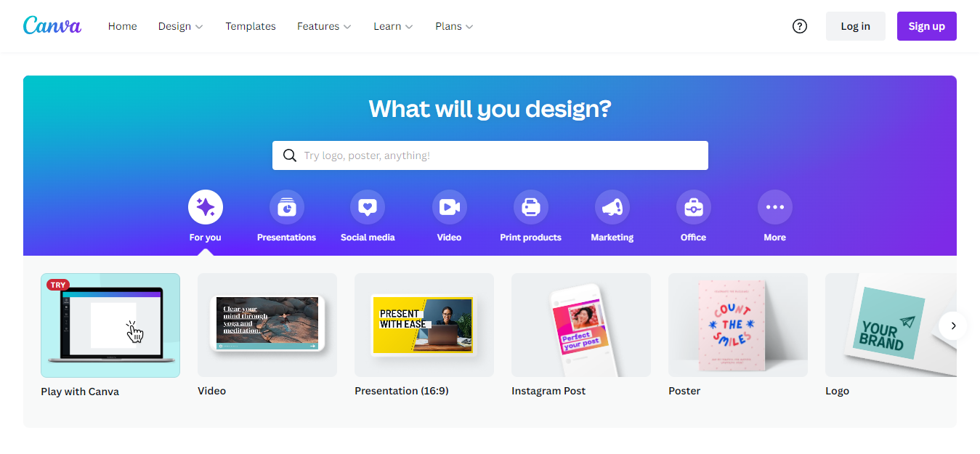Expand the Features dropdown menu
The width and height of the screenshot is (980, 454).
click(324, 26)
